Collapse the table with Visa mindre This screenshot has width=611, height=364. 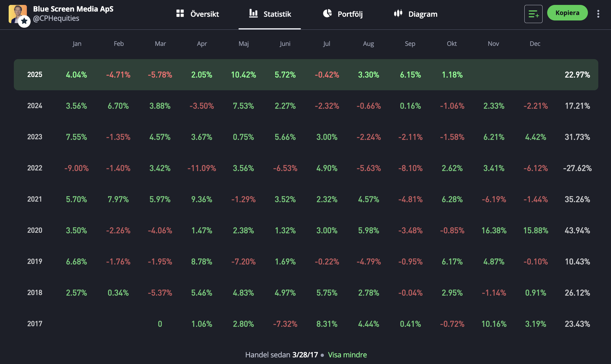[347, 355]
